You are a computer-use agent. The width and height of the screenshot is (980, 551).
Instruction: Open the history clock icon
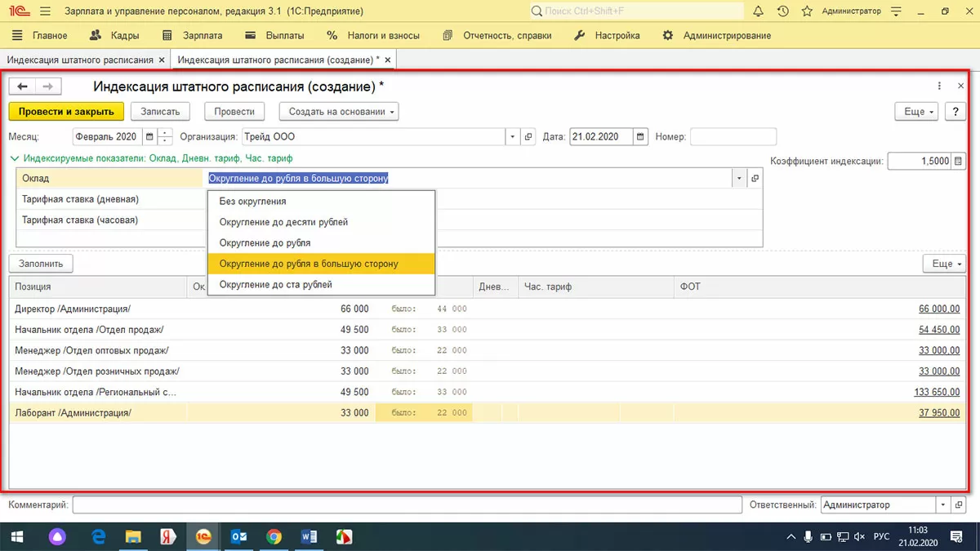782,11
